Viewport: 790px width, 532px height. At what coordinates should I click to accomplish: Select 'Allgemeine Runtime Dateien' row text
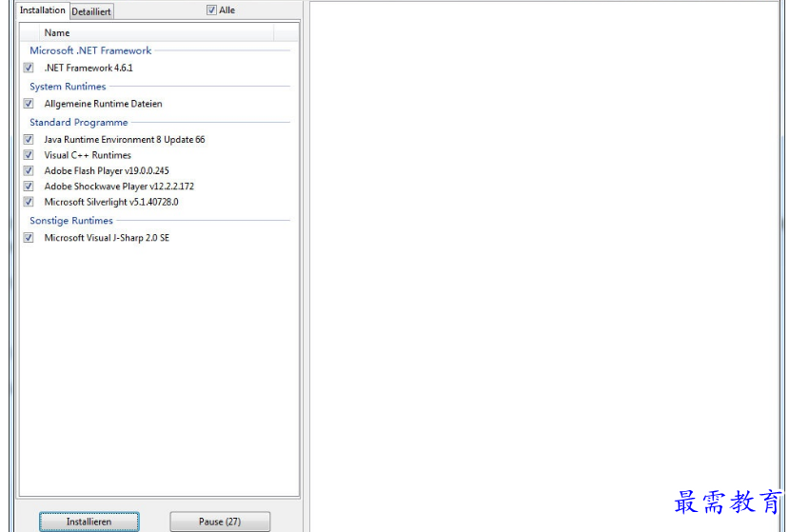coord(104,104)
